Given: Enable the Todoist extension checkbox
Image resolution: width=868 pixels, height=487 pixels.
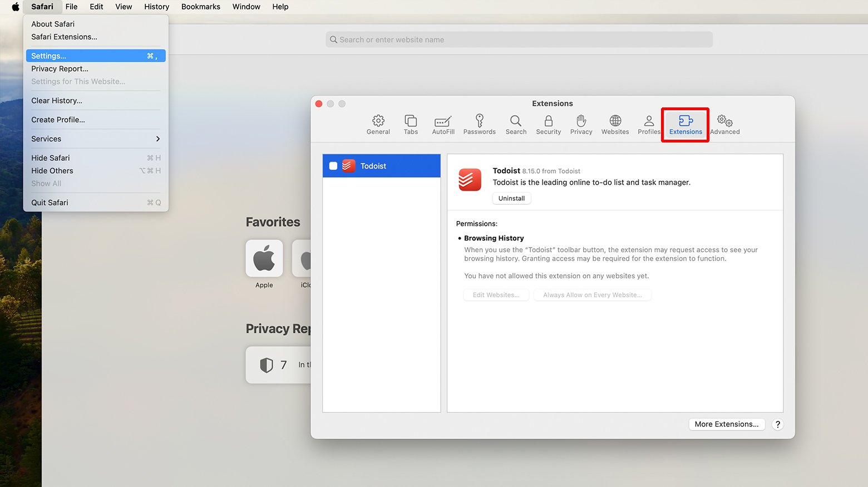Looking at the screenshot, I should [x=332, y=165].
